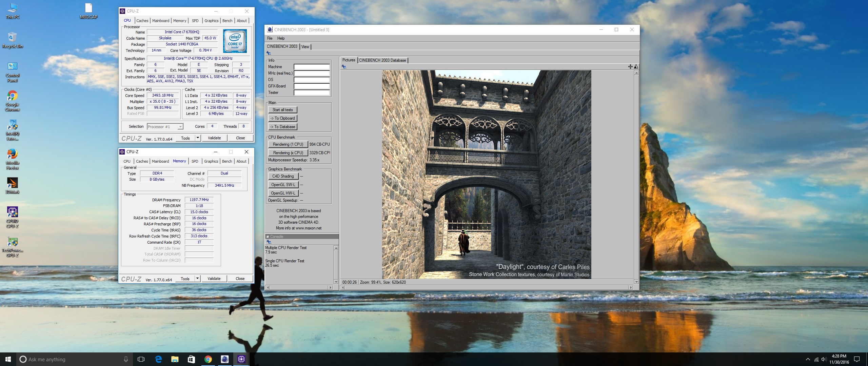Viewport: 868px width, 366px height.
Task: Switch to Caches tab in top CPU-Z window
Action: [x=142, y=21]
